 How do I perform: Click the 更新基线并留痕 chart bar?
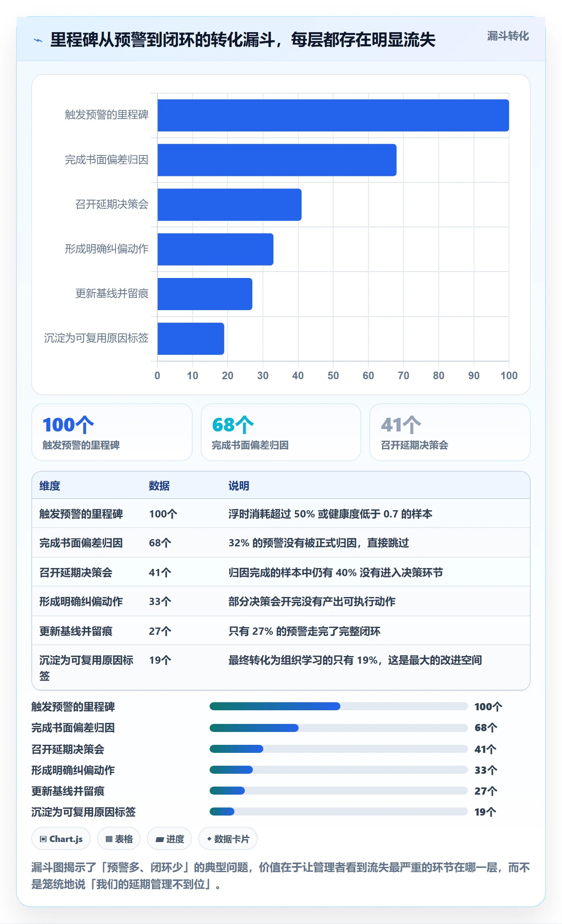205,294
